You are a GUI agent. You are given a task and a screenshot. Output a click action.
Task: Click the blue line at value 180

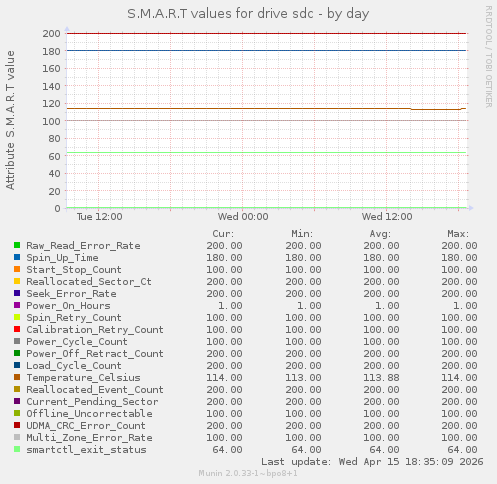coord(267,51)
